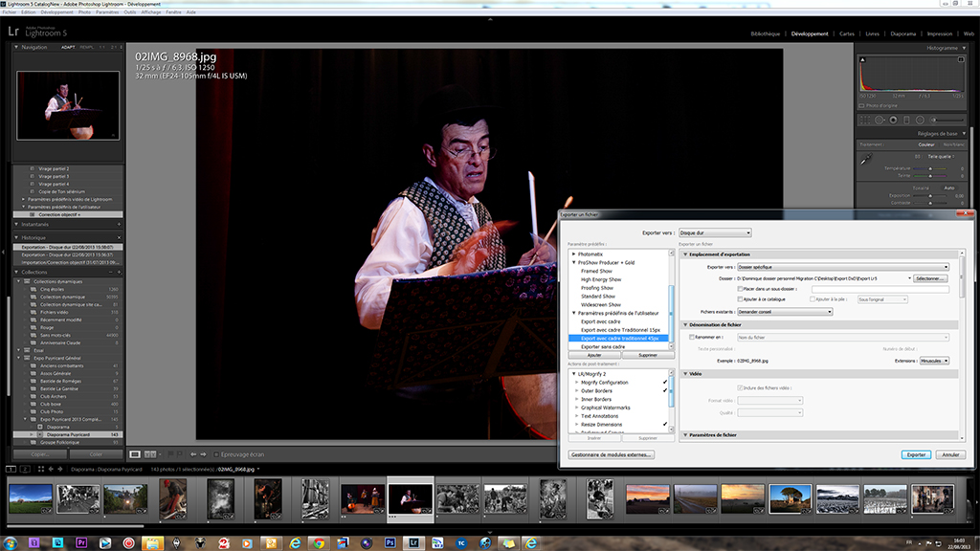Go to previous photo using toolbar arrow
The width and height of the screenshot is (980, 551).
pyautogui.click(x=193, y=454)
